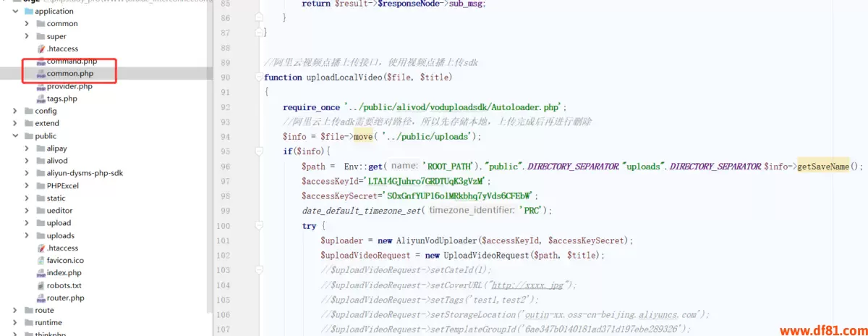This screenshot has width=868, height=336.
Task: Click the public folder icon
Action: coord(28,135)
